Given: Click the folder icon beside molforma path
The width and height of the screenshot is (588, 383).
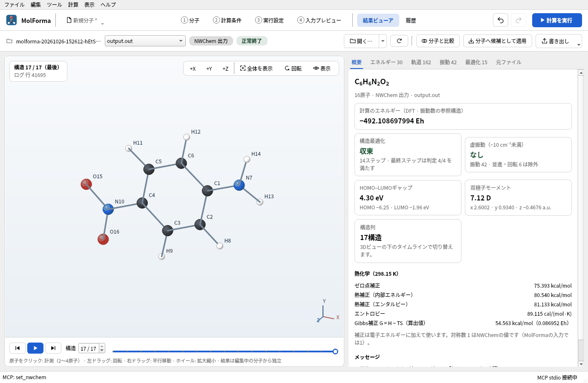Looking at the screenshot, I should [9, 41].
